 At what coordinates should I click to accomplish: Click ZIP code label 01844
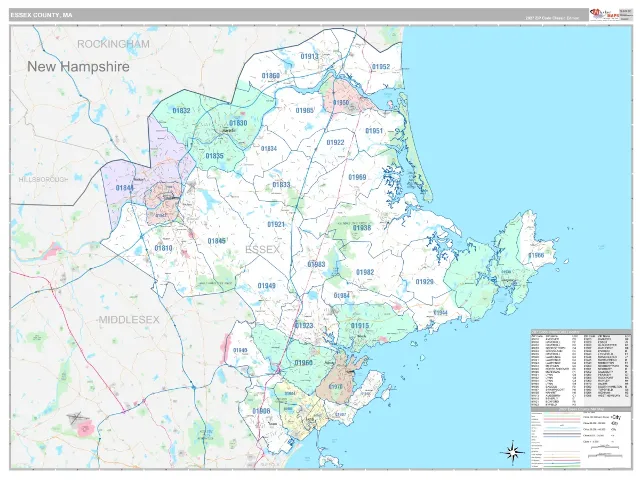[x=124, y=188]
